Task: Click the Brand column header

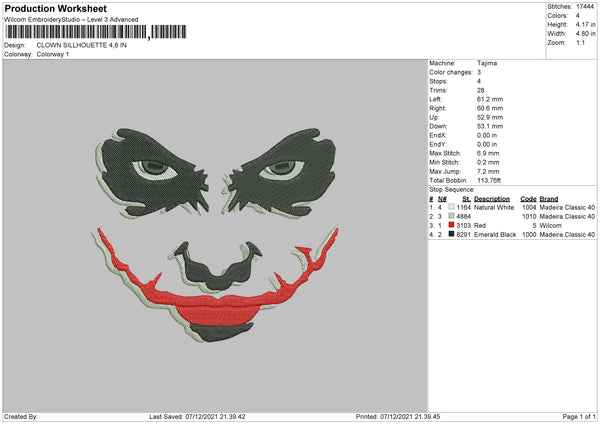Action: (549, 199)
